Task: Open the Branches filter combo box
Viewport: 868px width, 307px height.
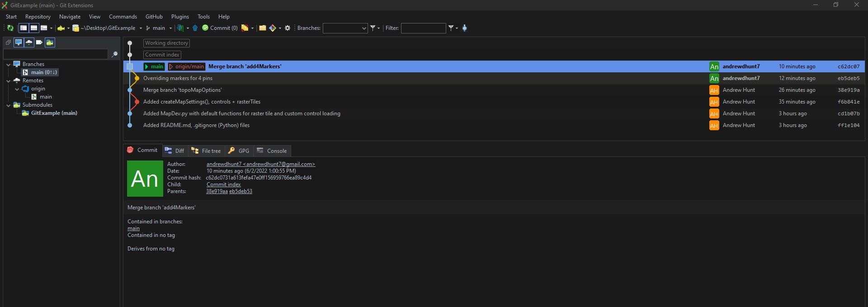Action: tap(345, 28)
